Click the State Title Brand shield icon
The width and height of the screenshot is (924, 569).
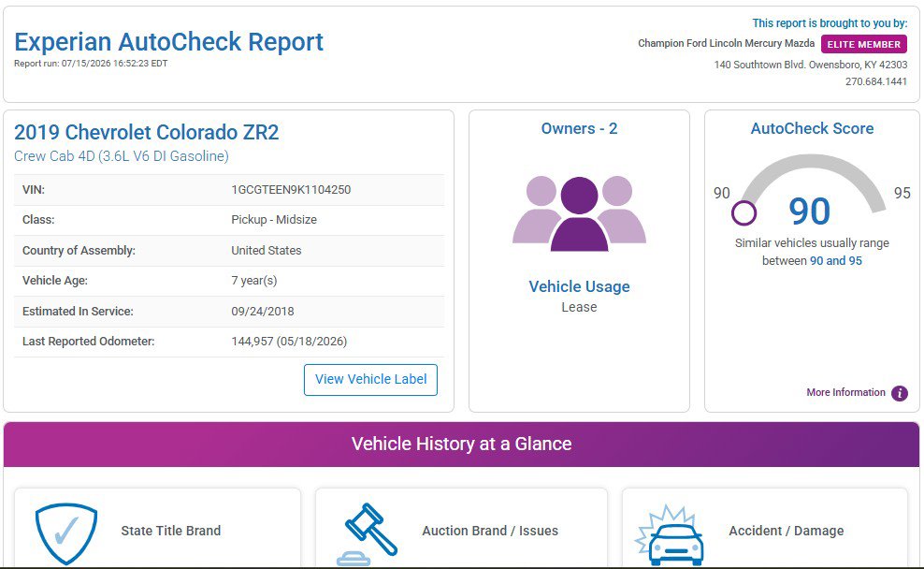point(66,533)
